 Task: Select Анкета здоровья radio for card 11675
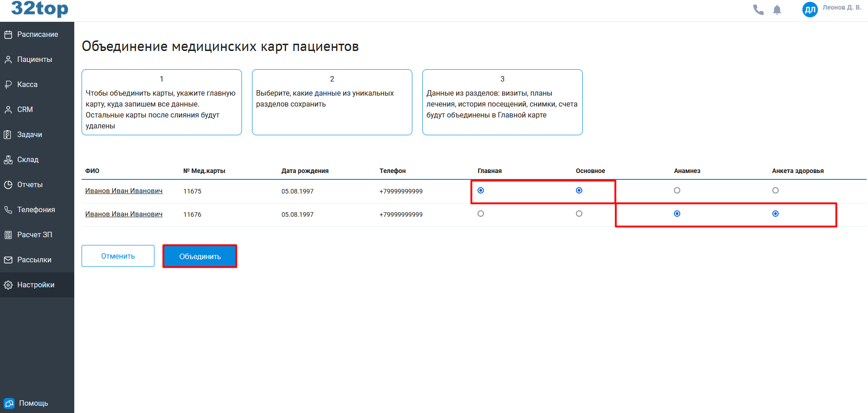tap(776, 190)
